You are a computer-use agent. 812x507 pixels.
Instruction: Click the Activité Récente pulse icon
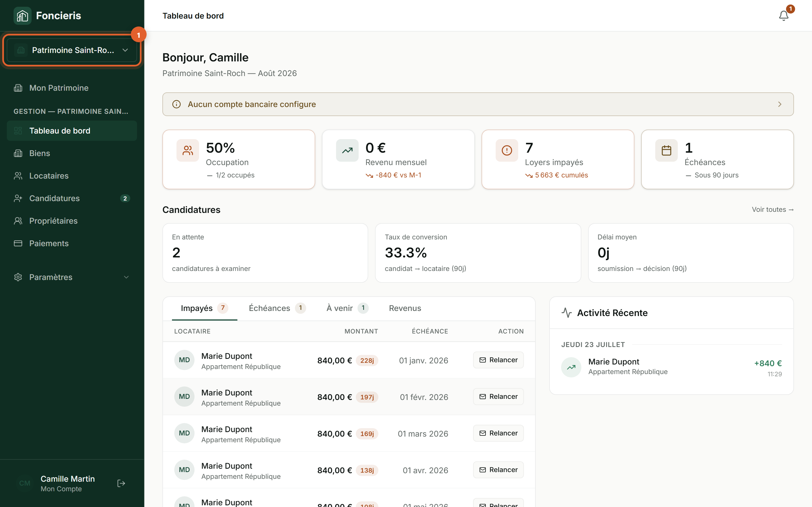pos(567,313)
